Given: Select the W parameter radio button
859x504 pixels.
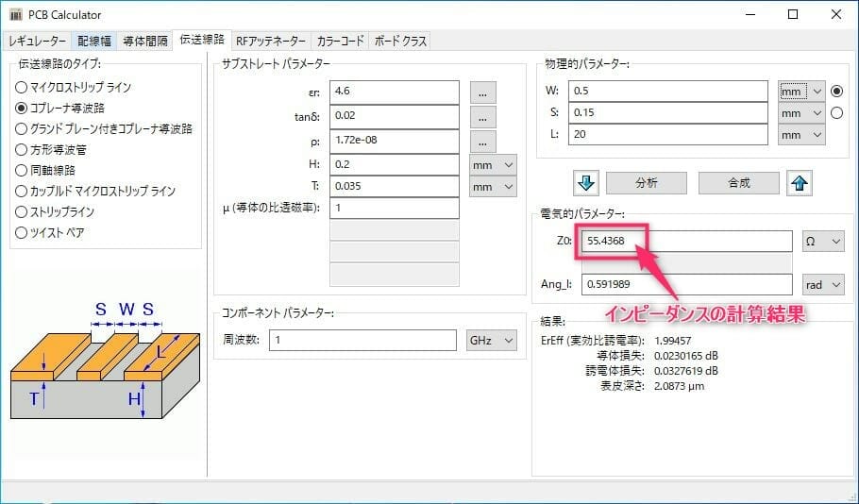Looking at the screenshot, I should point(836,91).
